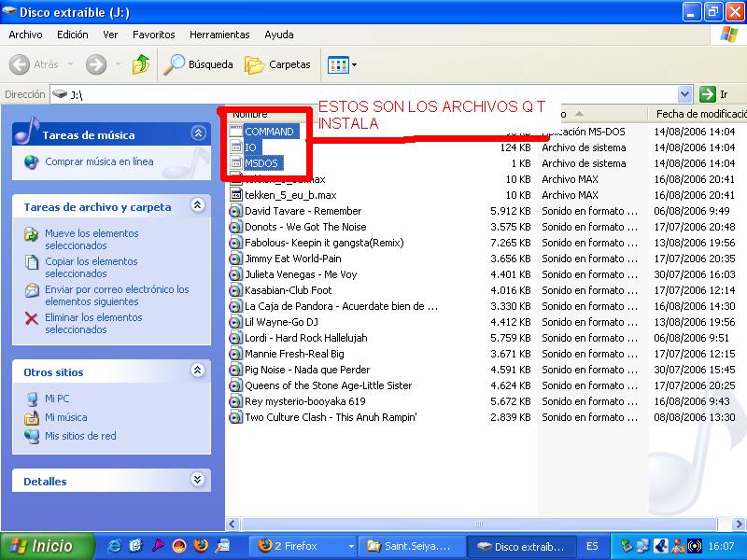
Task: Open the Búsqueda search tool
Action: tap(199, 64)
